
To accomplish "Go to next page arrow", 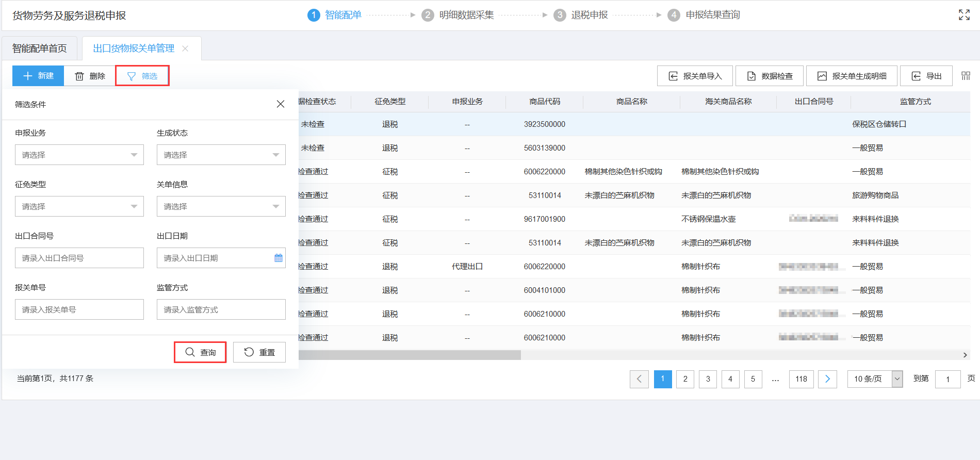I will (x=827, y=379).
